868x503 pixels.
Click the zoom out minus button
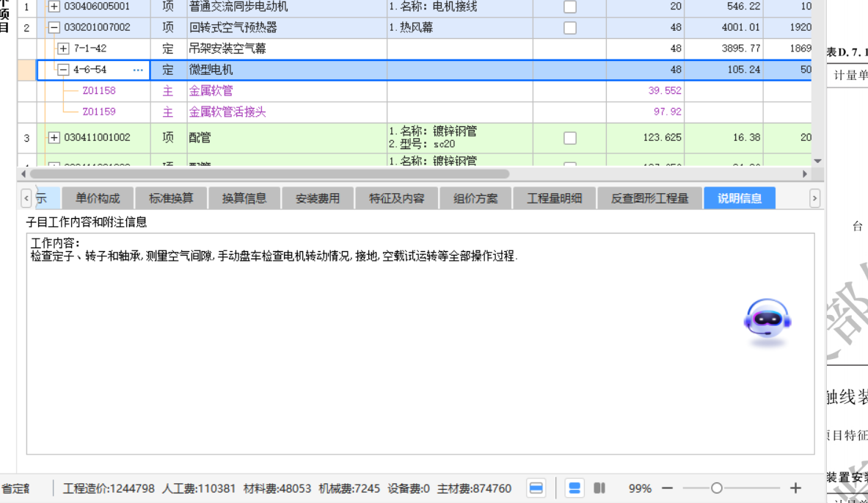click(x=667, y=488)
